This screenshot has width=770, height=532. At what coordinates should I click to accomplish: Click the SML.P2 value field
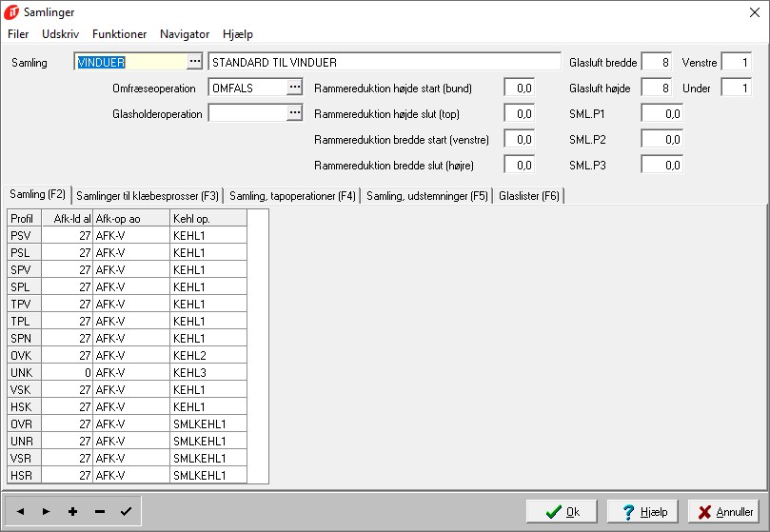tap(661, 139)
